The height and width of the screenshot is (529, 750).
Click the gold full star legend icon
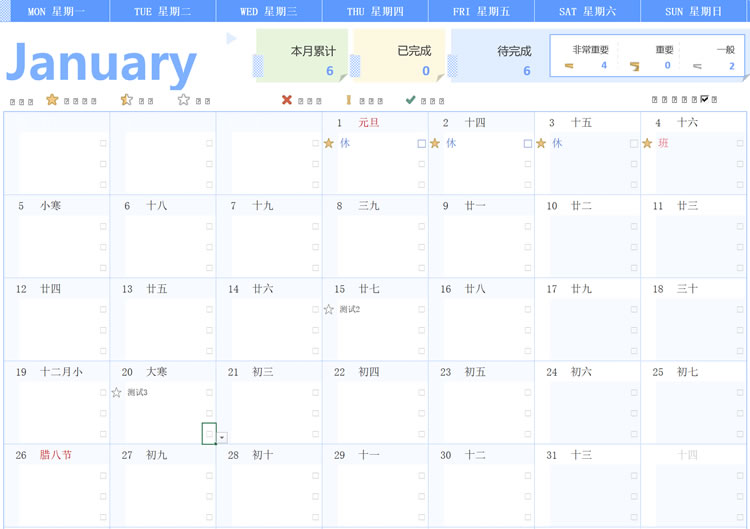point(52,99)
